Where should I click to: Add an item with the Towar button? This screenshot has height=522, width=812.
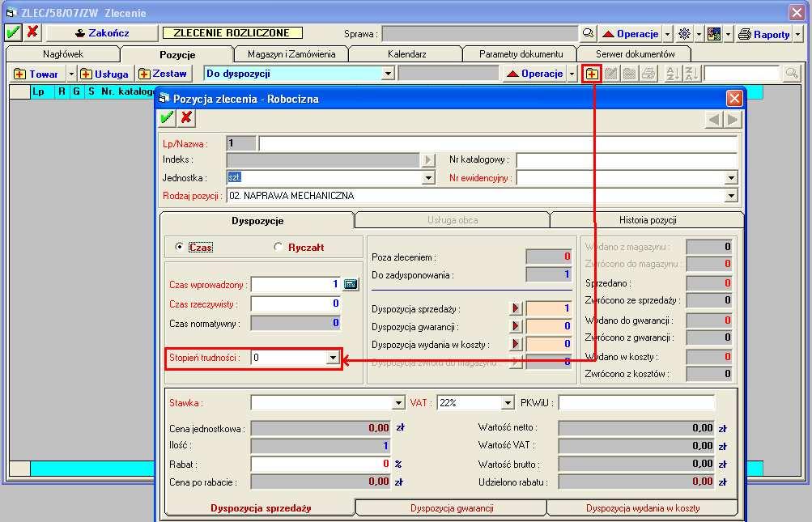[38, 74]
